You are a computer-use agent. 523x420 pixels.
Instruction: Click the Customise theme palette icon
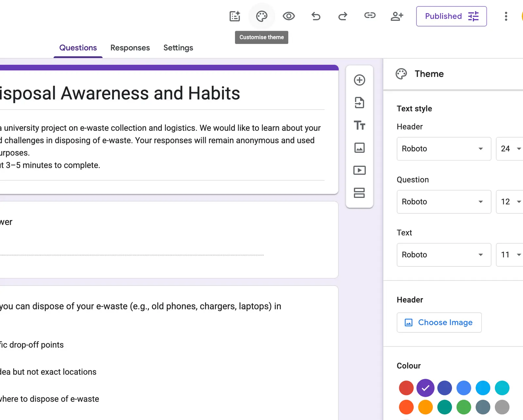pos(261,16)
